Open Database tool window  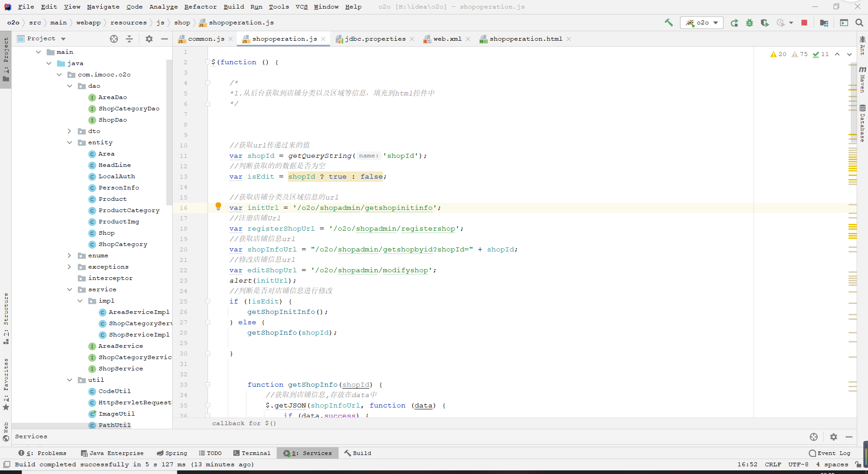click(x=863, y=123)
